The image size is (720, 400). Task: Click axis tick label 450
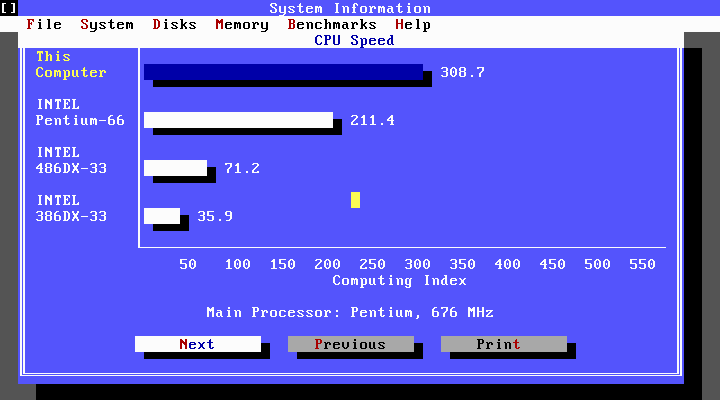click(x=552, y=264)
